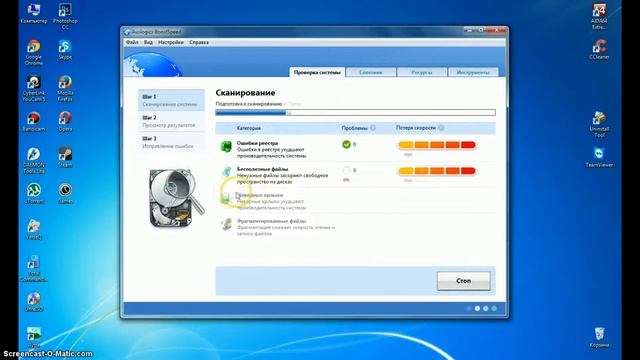Image resolution: width=640 pixels, height=360 pixels.
Task: Open the Корзина recycle bin
Action: click(599, 338)
